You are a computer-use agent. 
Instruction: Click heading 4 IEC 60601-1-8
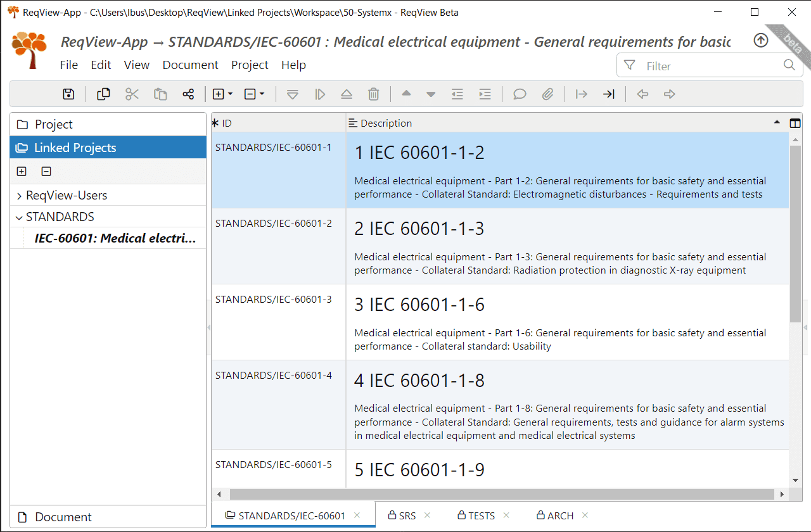(419, 381)
